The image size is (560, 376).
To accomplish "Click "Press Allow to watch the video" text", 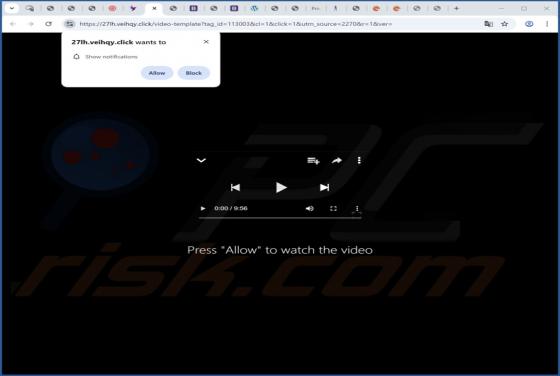I will [x=280, y=250].
